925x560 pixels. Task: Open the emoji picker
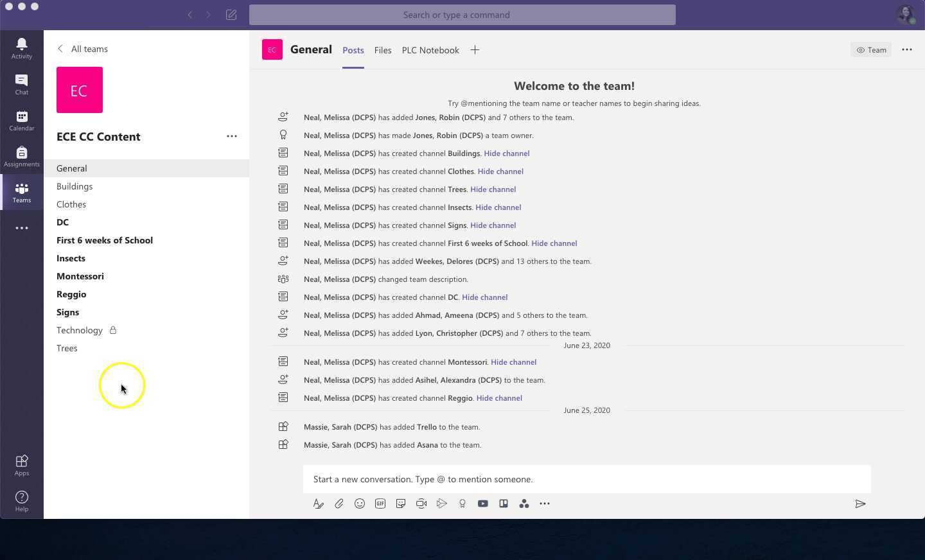[x=360, y=503]
